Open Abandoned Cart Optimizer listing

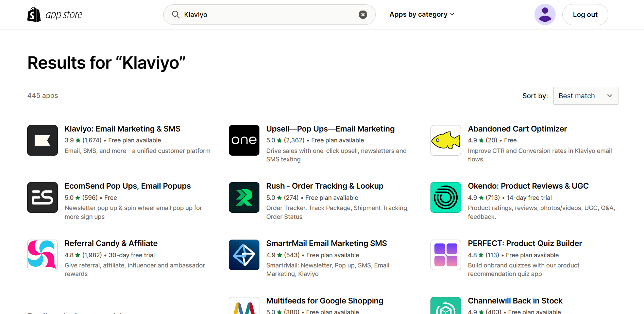517,129
